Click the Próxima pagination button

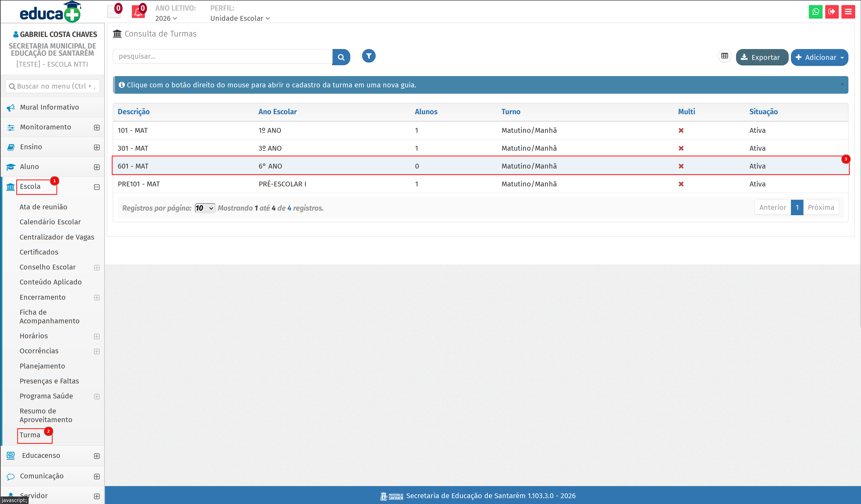[821, 207]
